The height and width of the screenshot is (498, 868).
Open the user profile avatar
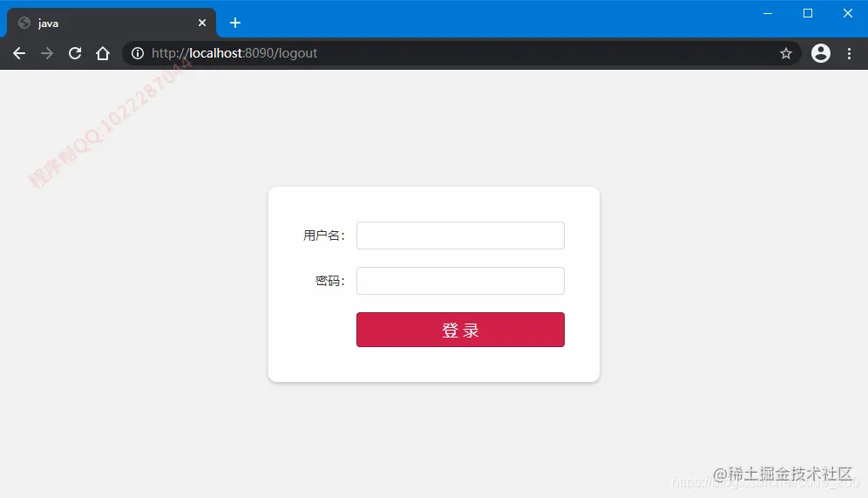(820, 53)
